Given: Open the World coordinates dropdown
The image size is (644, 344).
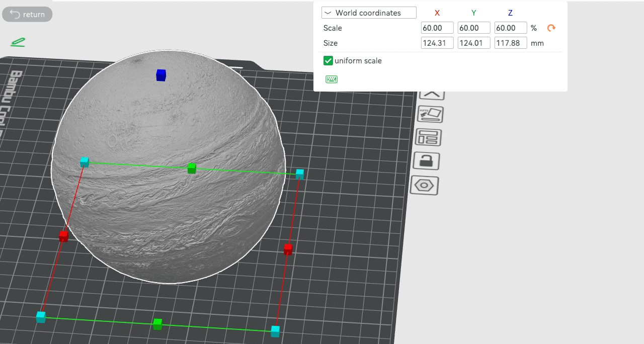Looking at the screenshot, I should pyautogui.click(x=369, y=13).
